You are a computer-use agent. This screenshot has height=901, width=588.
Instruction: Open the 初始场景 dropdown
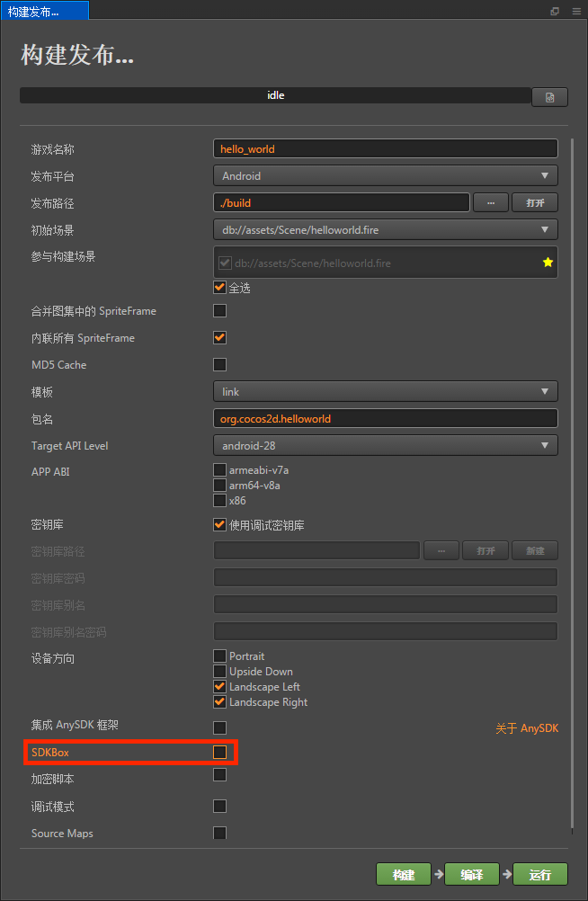coord(386,230)
